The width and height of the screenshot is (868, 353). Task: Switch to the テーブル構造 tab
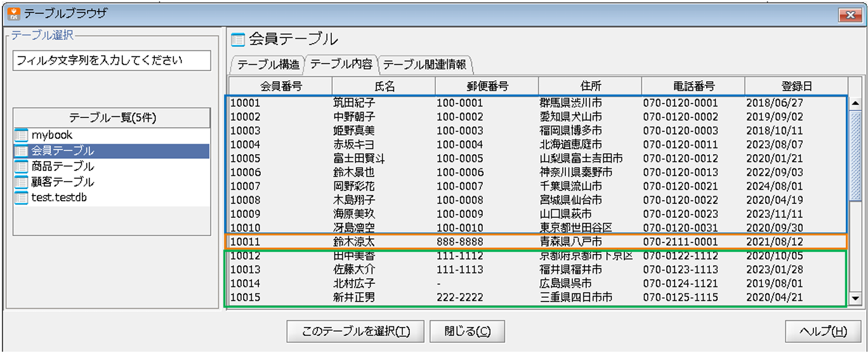(x=268, y=65)
